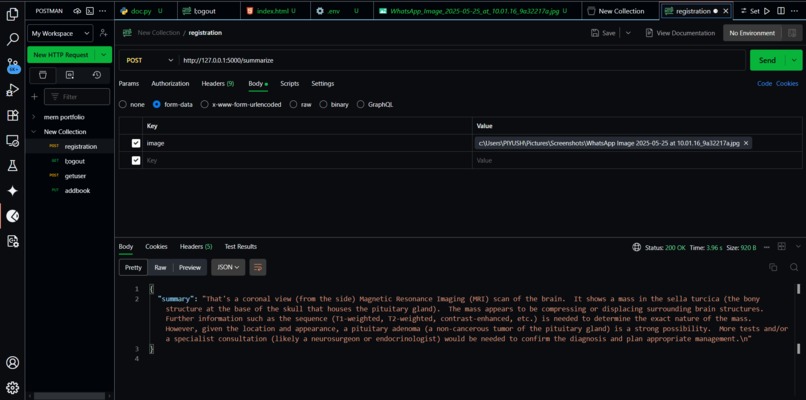Select the x-www-form-urlencoded body type

(205, 104)
